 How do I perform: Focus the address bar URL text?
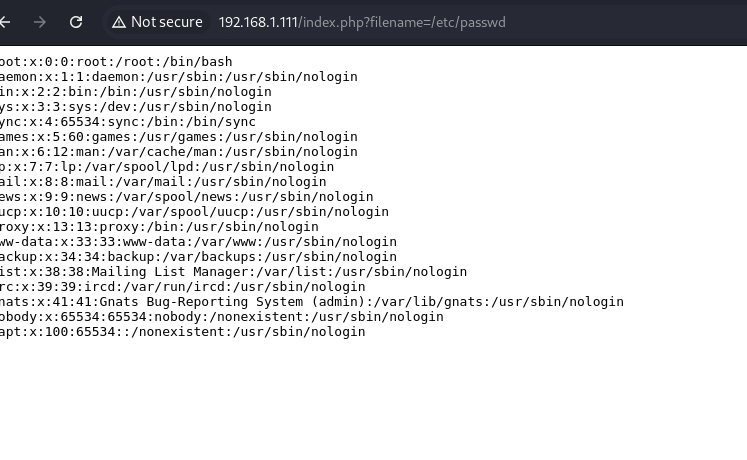tap(362, 22)
